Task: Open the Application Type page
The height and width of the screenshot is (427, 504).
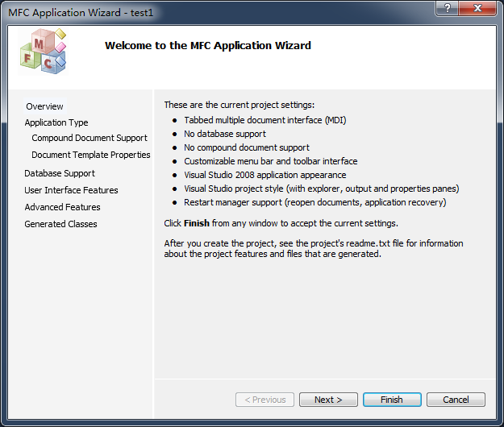Action: [56, 122]
